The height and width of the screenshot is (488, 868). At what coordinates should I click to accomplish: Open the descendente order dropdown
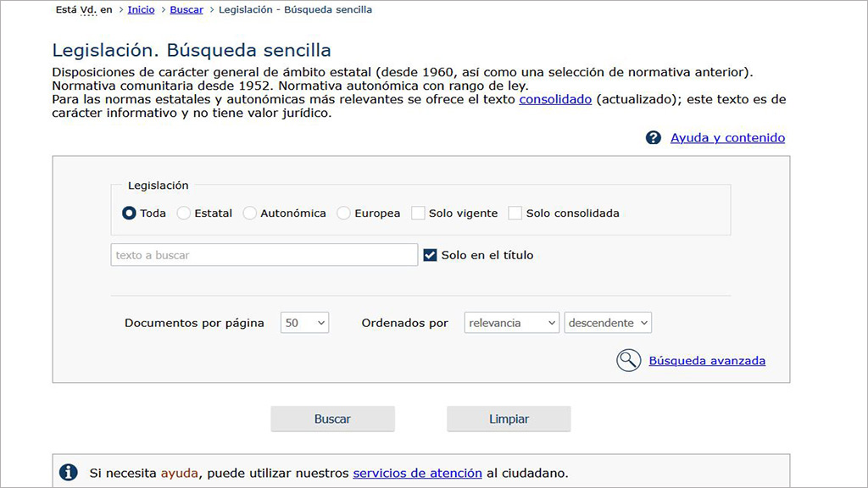[608, 323]
